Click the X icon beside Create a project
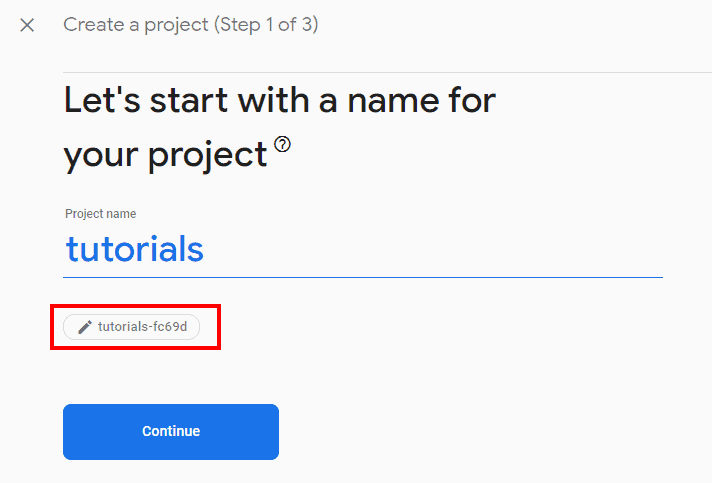The image size is (712, 483). [27, 25]
